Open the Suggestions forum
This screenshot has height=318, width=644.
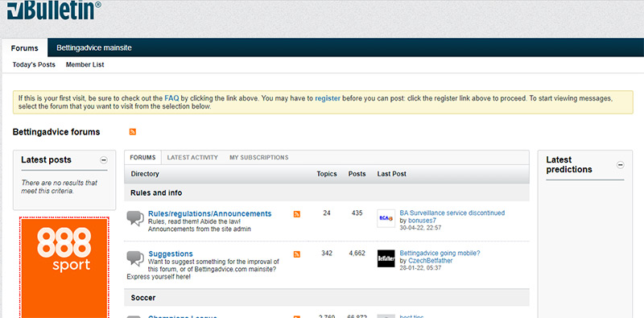[171, 254]
